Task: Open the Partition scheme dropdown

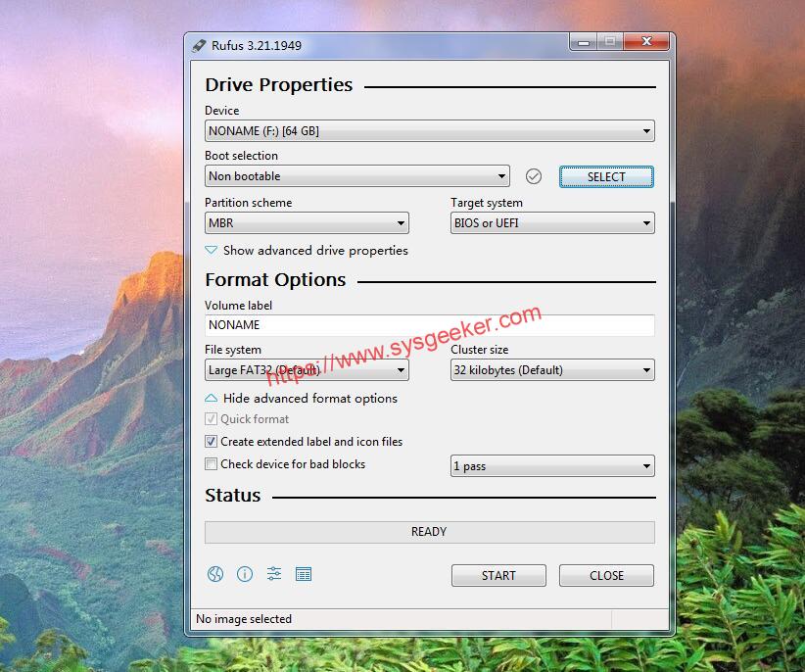Action: tap(307, 223)
